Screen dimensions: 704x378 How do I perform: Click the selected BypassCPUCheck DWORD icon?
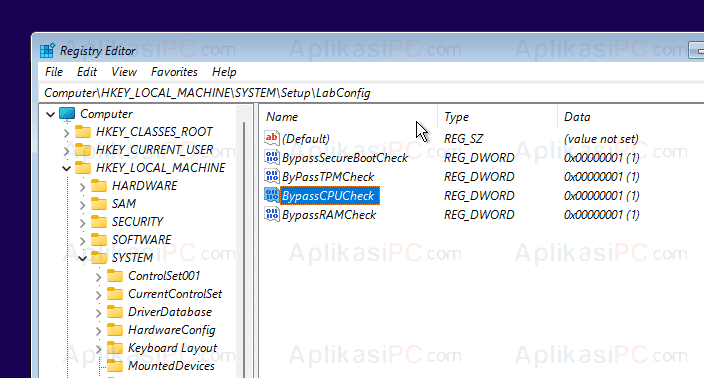coord(272,195)
